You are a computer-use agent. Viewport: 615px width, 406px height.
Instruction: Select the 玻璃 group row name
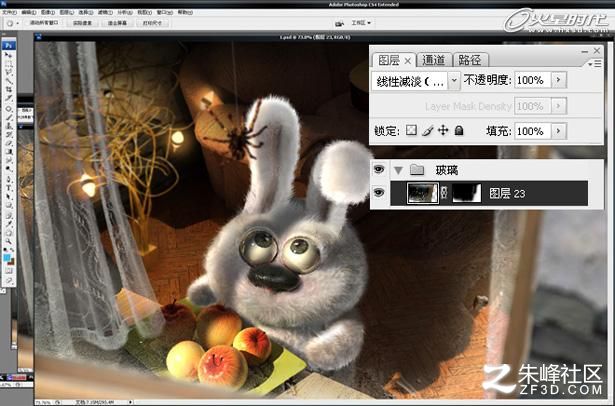(x=447, y=170)
